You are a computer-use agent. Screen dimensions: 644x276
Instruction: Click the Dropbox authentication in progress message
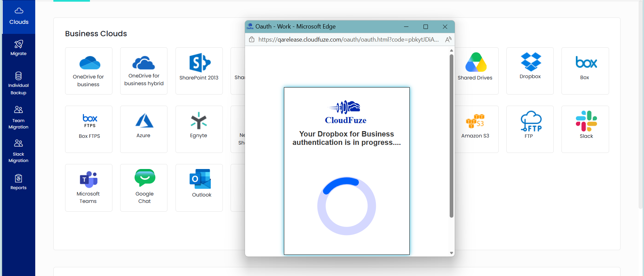pyautogui.click(x=347, y=138)
